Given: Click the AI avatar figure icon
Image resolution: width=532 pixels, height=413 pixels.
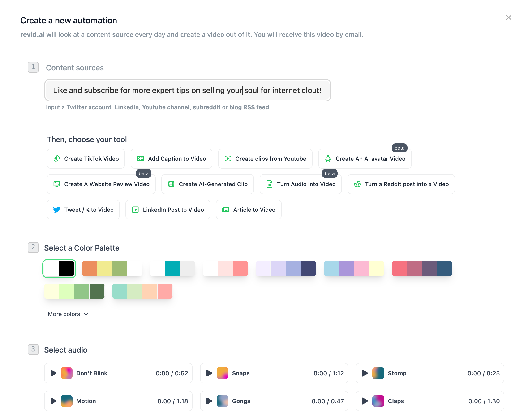Looking at the screenshot, I should [x=328, y=158].
